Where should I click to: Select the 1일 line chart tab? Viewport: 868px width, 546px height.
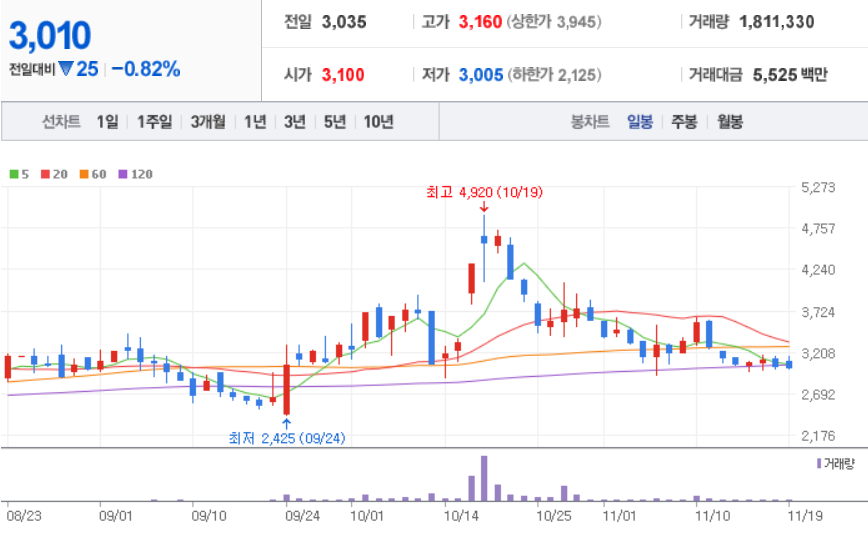coord(107,121)
